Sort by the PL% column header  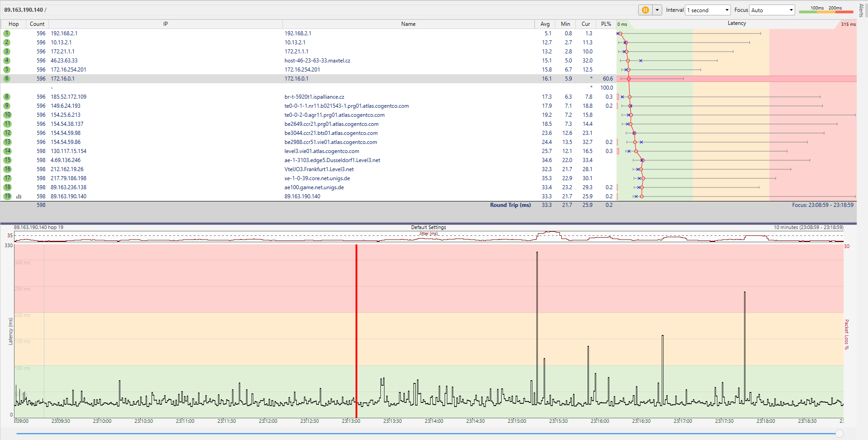point(606,24)
